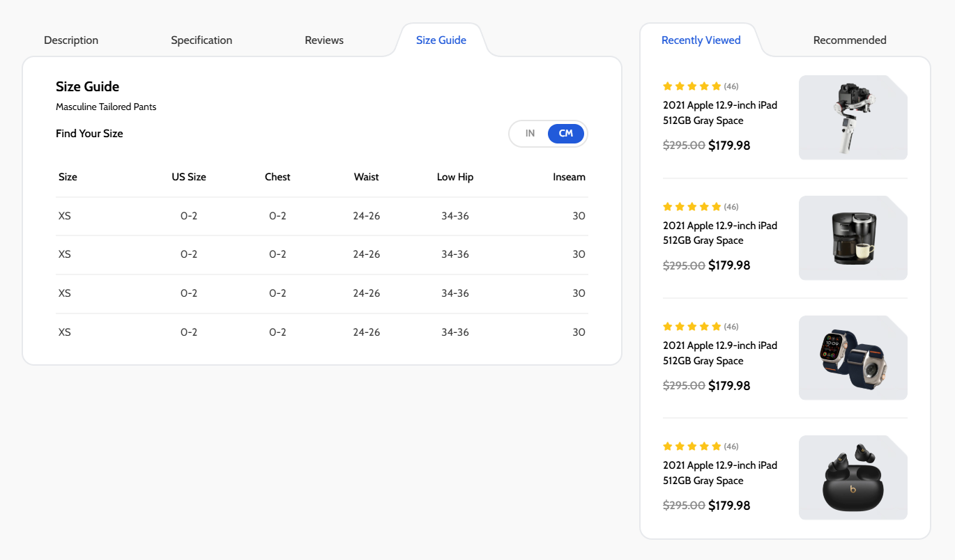Click star rating beside the Apple Watch
This screenshot has width=955, height=560.
pos(692,327)
